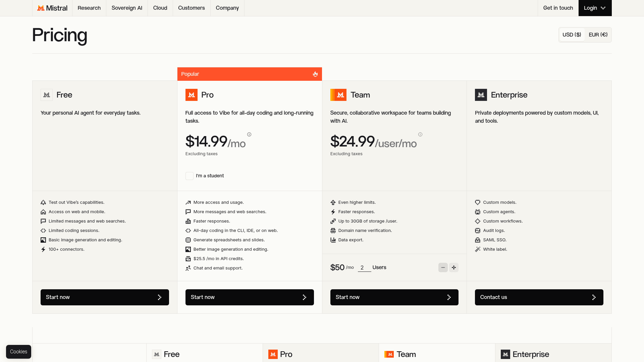Click the icon beside 'White label.'
This screenshot has height=362, width=644.
(478, 249)
